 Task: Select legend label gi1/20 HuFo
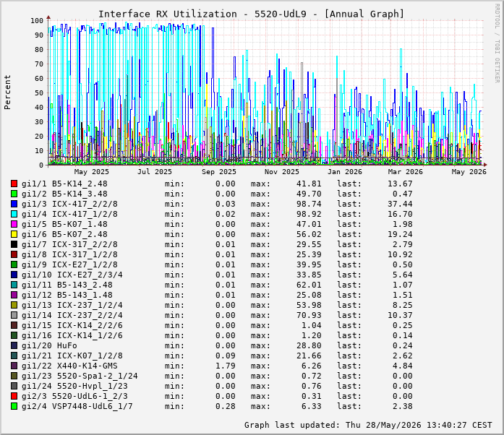49,345
